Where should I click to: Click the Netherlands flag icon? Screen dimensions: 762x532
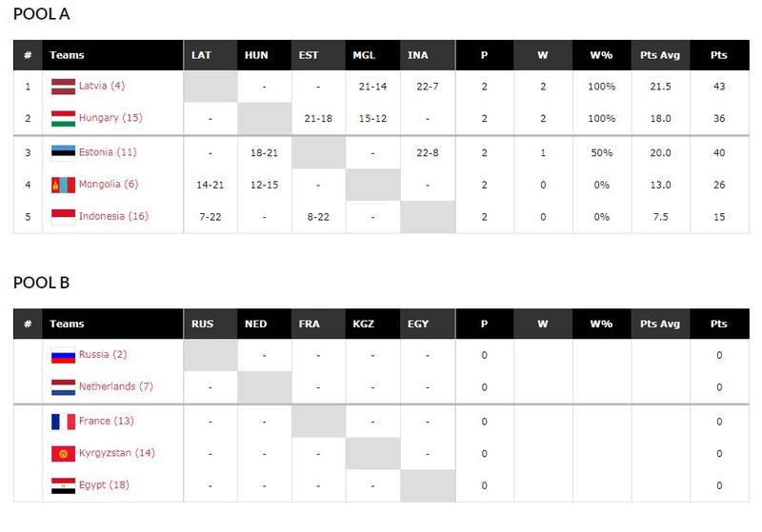pyautogui.click(x=63, y=387)
